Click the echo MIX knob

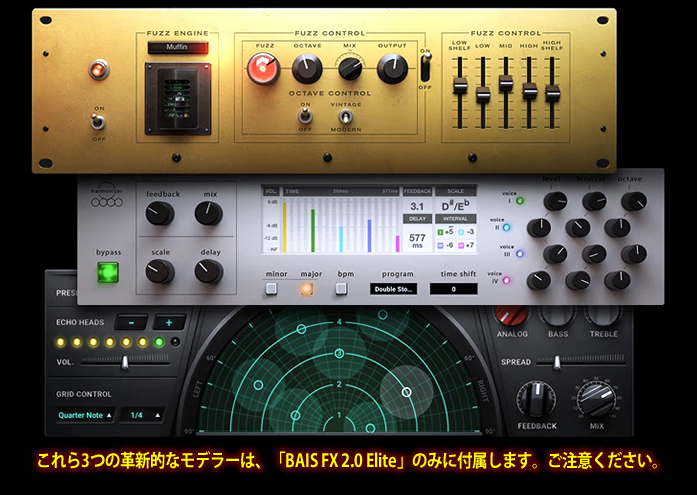tap(596, 399)
